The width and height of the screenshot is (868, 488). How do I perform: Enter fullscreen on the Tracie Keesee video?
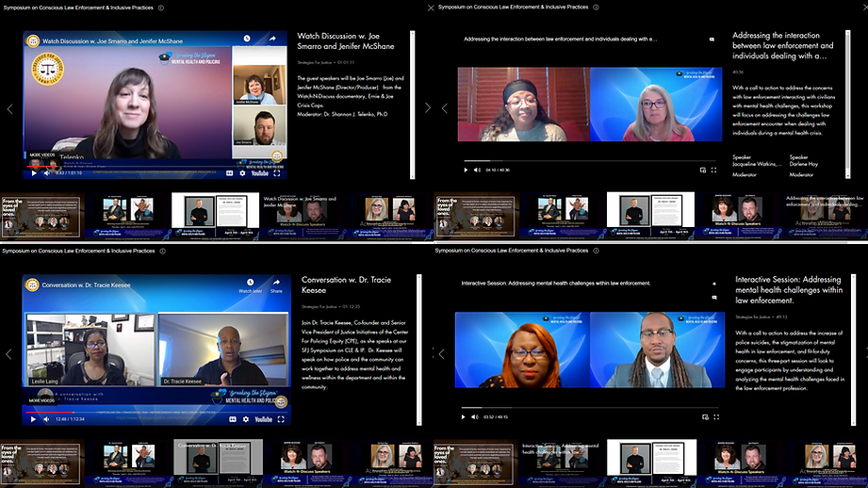tap(281, 419)
